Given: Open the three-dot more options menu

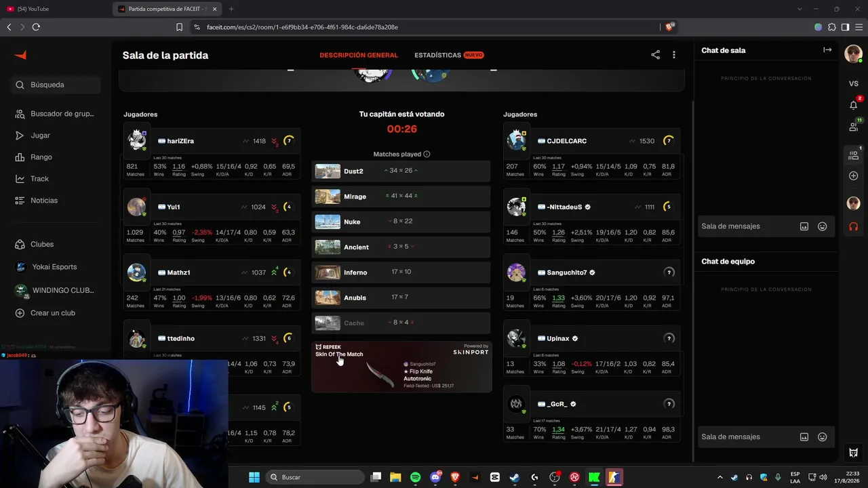Looking at the screenshot, I should tap(673, 55).
